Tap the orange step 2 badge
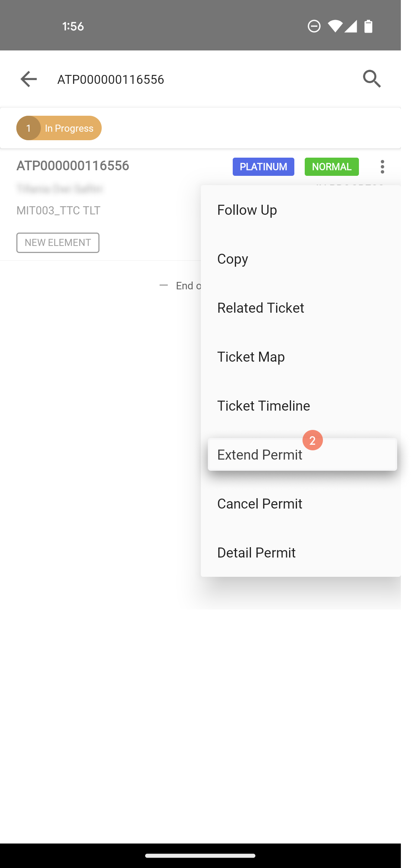This screenshot has width=412, height=868. click(x=313, y=440)
